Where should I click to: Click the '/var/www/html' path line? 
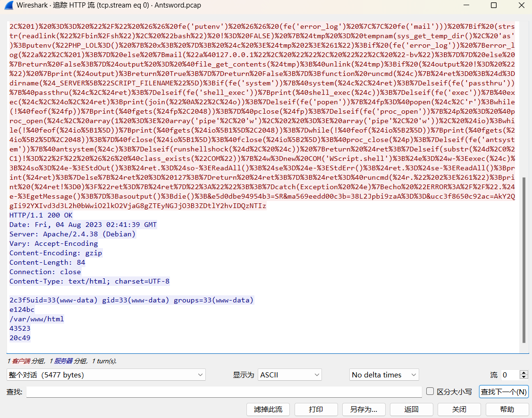pos(37,319)
